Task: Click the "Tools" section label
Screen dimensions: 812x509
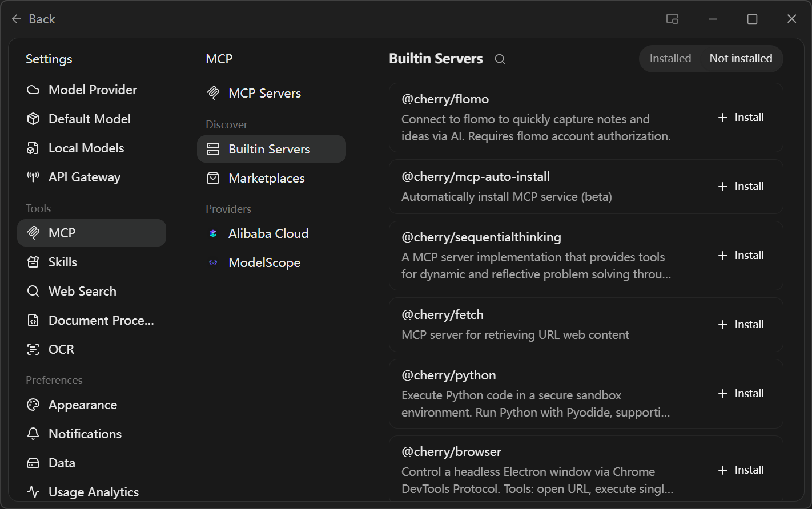Action: click(38, 208)
